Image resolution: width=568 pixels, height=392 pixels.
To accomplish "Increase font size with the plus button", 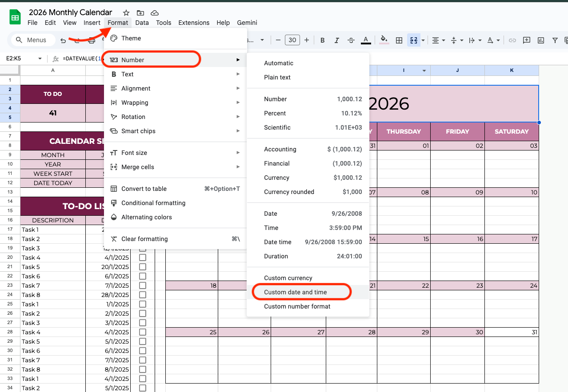I will pyautogui.click(x=306, y=40).
